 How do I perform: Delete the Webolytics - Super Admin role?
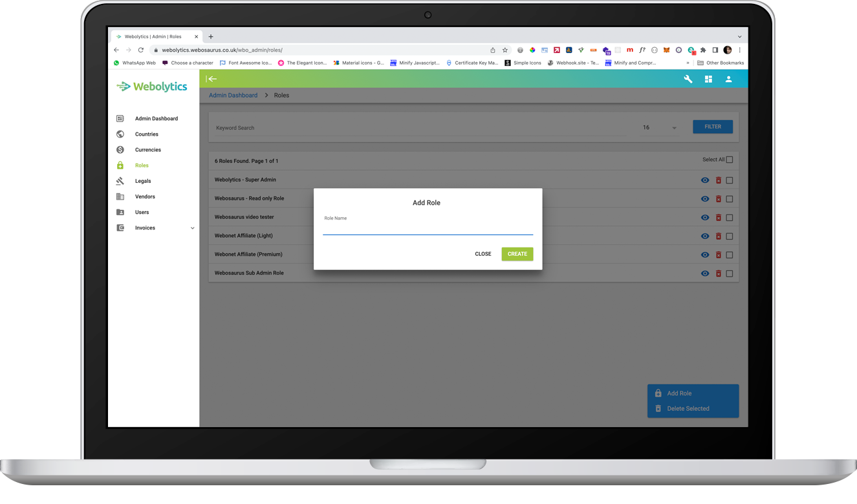click(718, 180)
